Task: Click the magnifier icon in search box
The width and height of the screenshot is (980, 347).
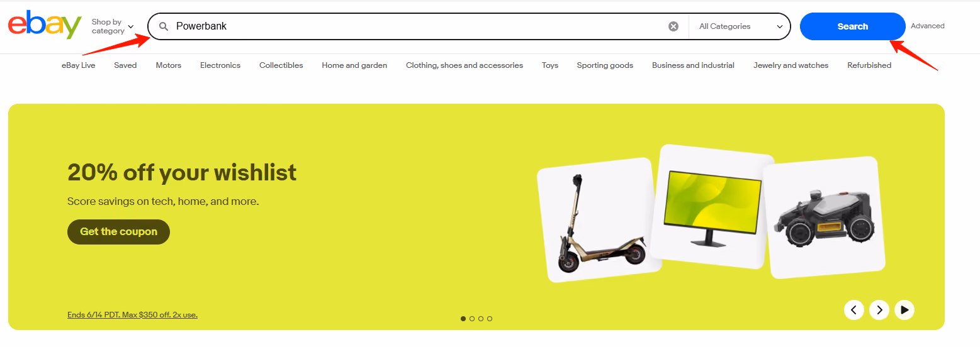Action: pos(164,26)
